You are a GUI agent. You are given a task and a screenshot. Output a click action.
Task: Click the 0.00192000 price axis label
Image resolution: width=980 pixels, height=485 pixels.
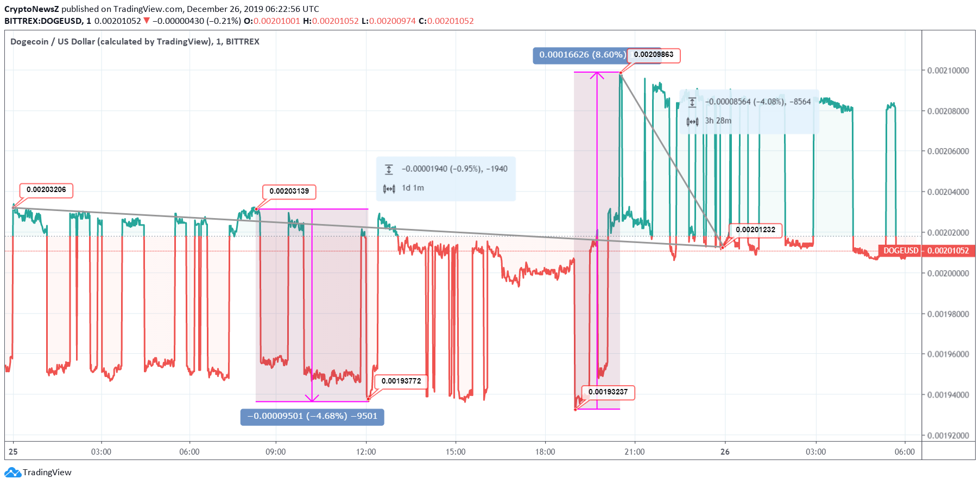click(948, 436)
